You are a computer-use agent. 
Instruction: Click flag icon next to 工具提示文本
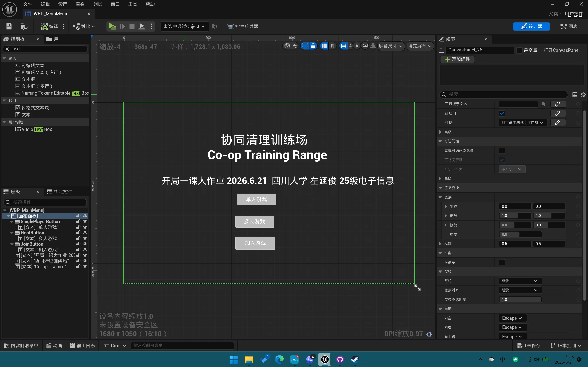(543, 104)
